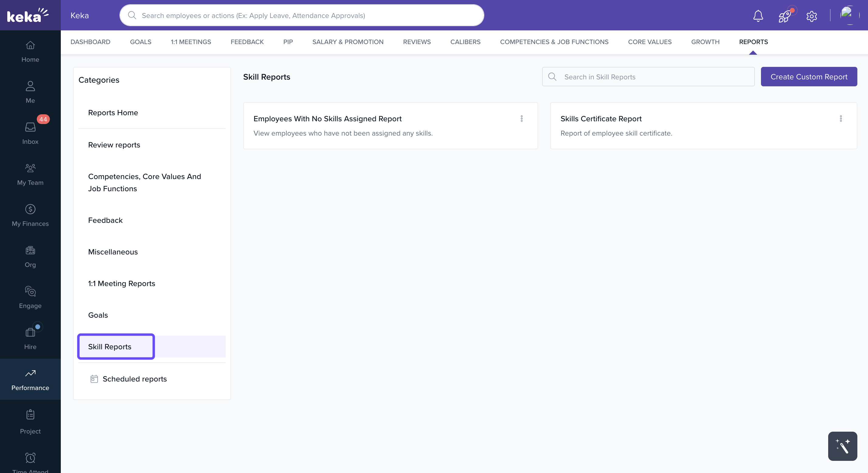Open options for Employees With No Skills report
868x473 pixels.
click(x=522, y=119)
